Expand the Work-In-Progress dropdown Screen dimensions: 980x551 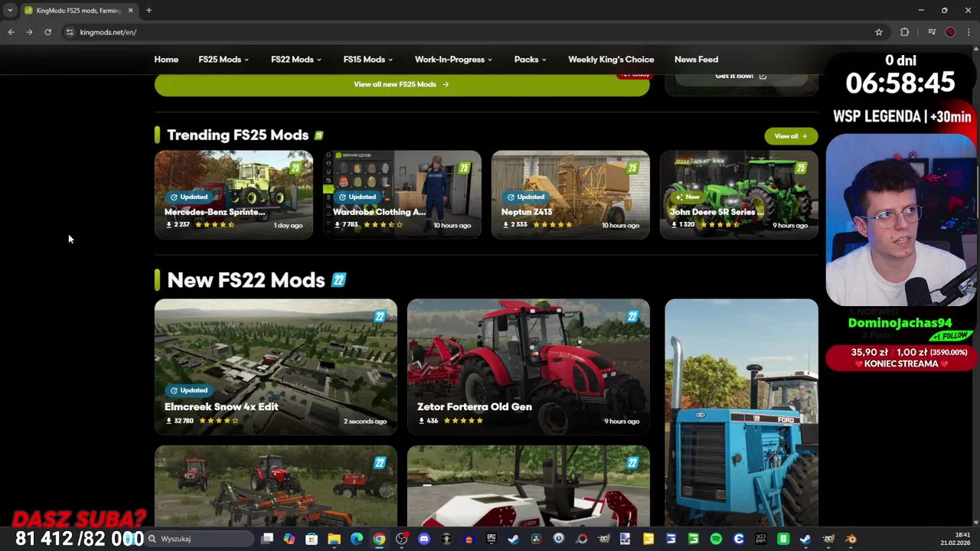point(453,59)
